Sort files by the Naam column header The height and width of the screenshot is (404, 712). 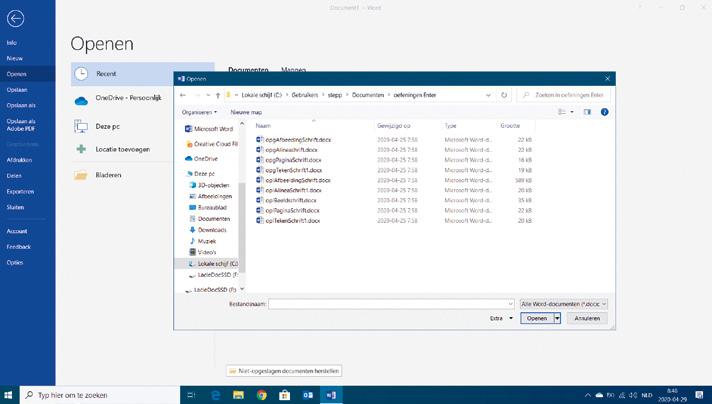point(263,126)
